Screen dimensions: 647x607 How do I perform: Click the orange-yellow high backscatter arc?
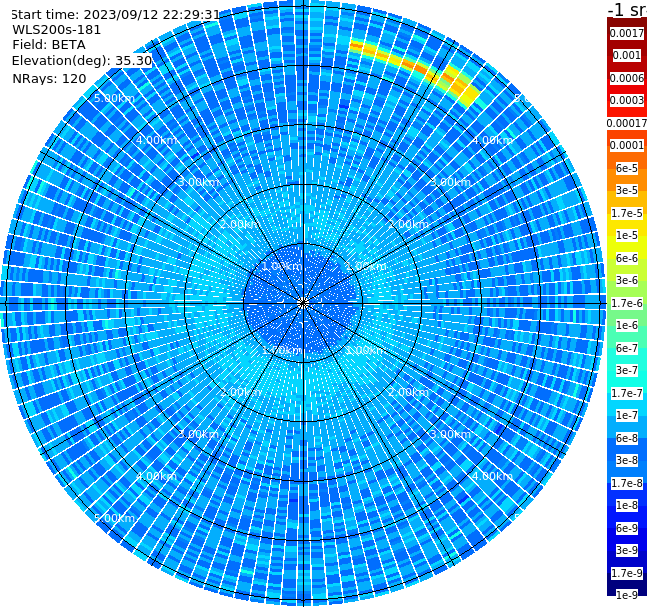pos(415,68)
